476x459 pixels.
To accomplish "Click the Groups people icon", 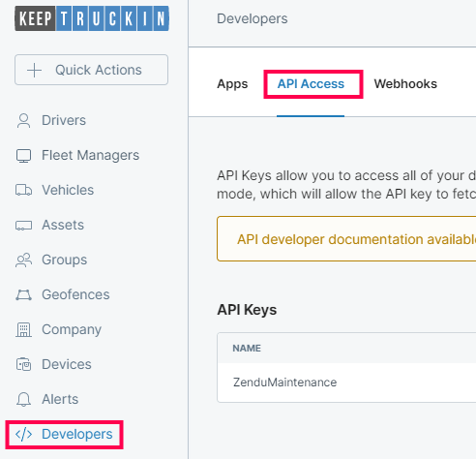I will click(23, 260).
